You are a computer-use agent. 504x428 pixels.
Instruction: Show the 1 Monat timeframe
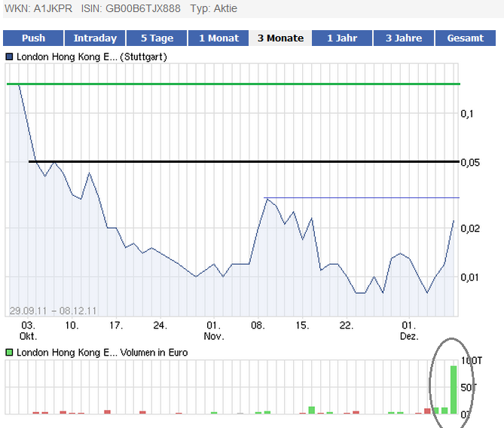pos(218,38)
